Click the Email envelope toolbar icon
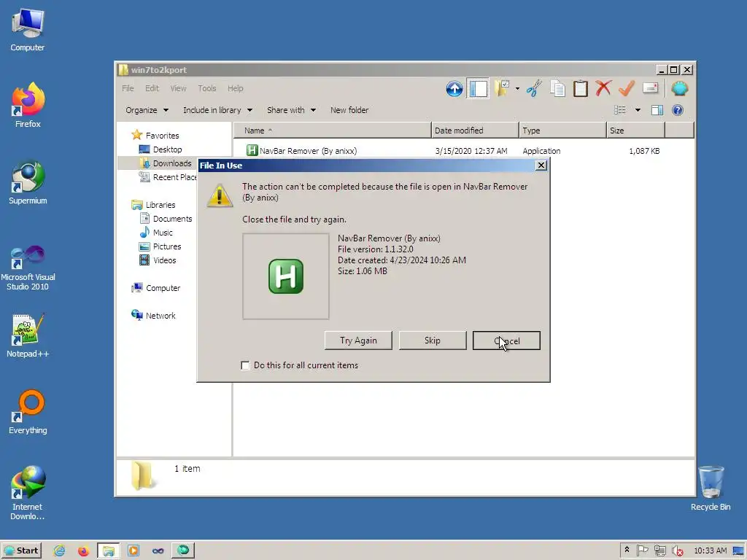The height and width of the screenshot is (560, 747). point(650,88)
